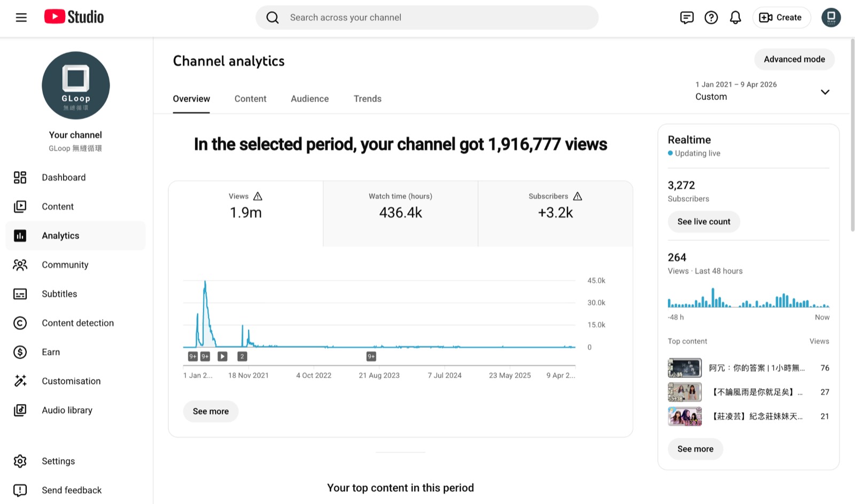Click the Advanced mode button
855x504 pixels.
794,59
